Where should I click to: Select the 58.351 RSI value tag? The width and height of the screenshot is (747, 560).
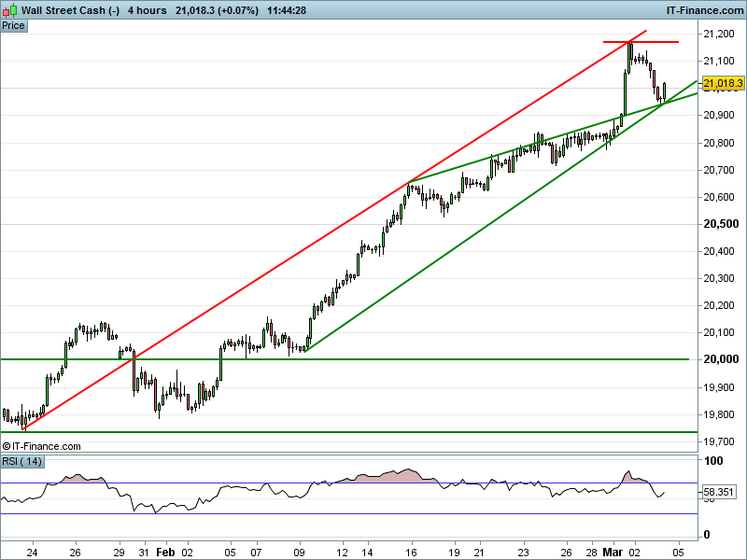[x=719, y=492]
